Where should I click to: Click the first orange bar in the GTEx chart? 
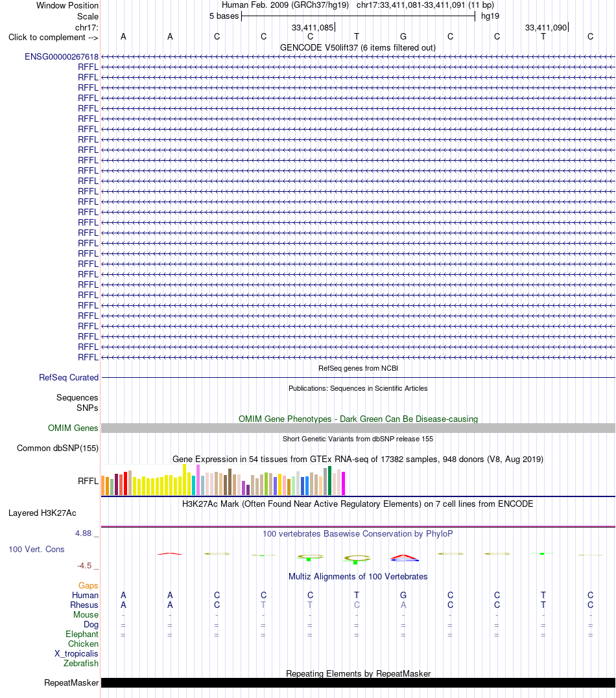pyautogui.click(x=103, y=485)
